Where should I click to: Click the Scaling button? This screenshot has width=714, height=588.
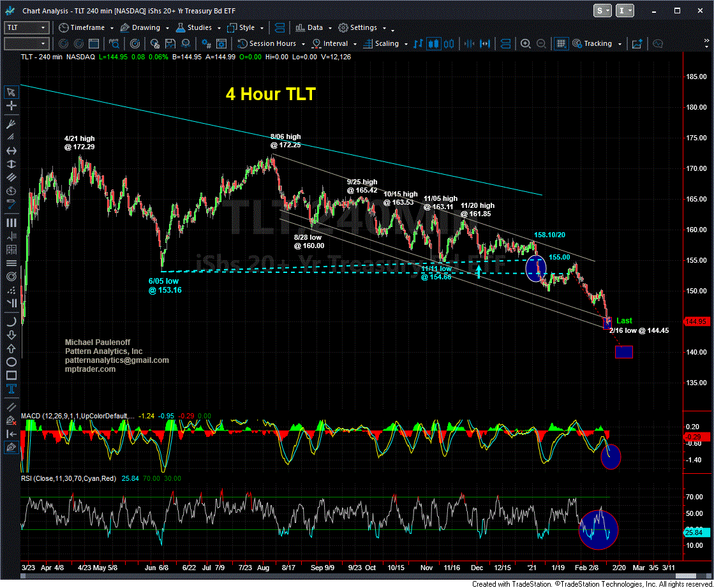click(382, 44)
